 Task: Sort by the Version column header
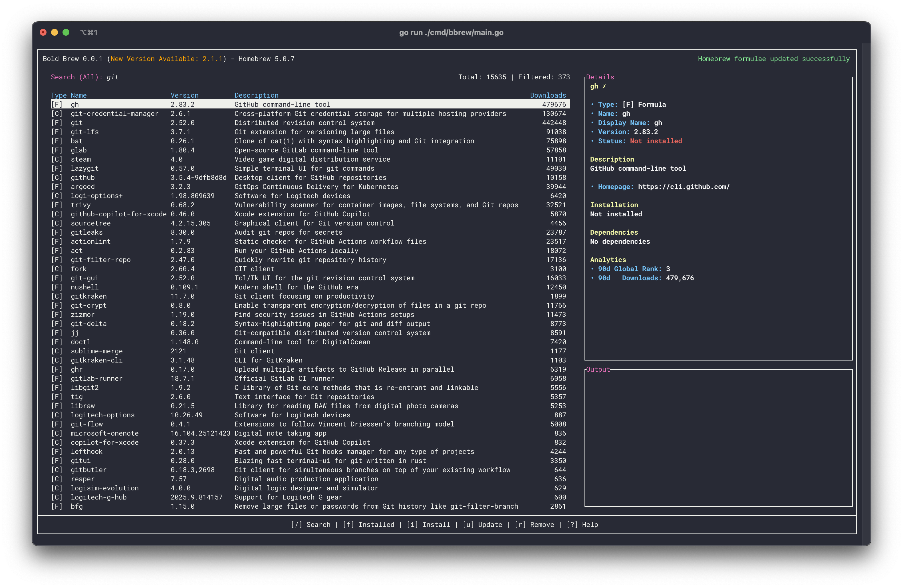click(184, 95)
